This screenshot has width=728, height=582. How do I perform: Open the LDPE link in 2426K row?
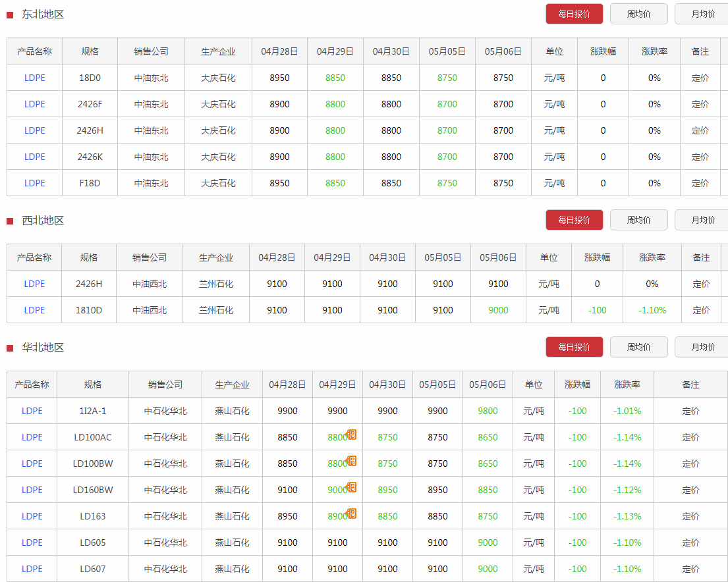35,157
